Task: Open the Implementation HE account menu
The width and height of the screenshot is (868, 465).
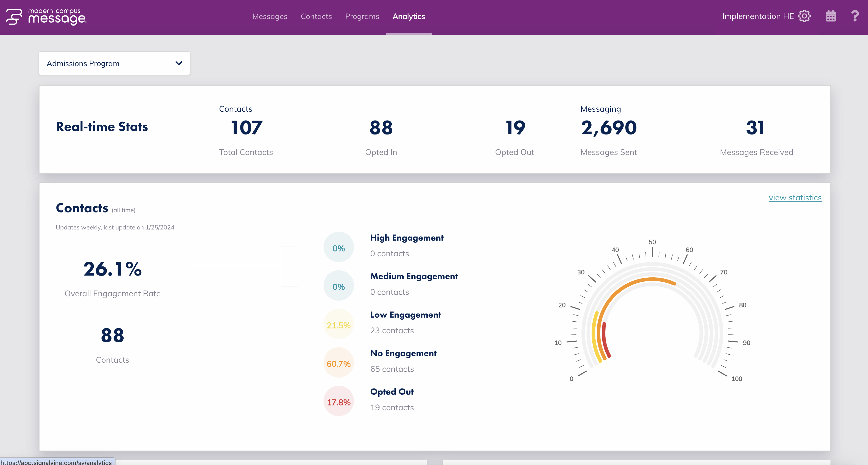Action: (x=758, y=16)
